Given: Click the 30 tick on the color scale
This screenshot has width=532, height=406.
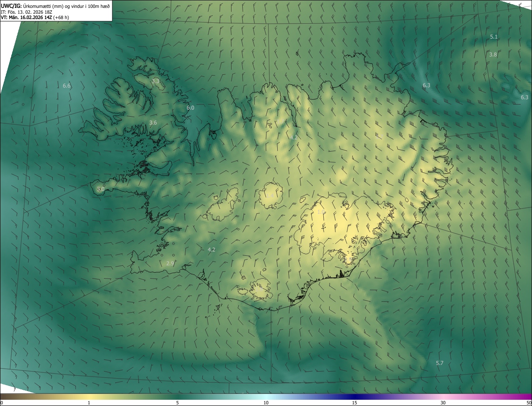Looking at the screenshot, I should [443, 403].
